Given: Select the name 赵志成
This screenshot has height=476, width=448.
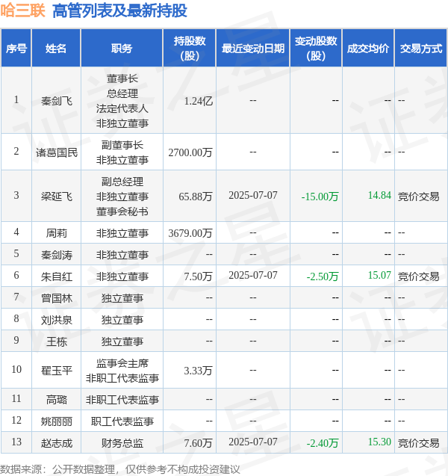Looking at the screenshot, I should [57, 443].
